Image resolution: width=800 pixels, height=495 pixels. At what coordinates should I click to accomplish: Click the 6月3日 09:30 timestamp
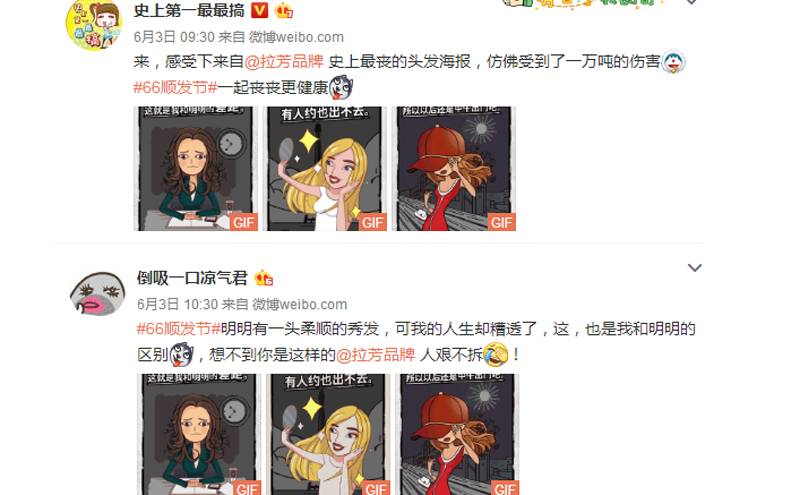click(x=174, y=37)
